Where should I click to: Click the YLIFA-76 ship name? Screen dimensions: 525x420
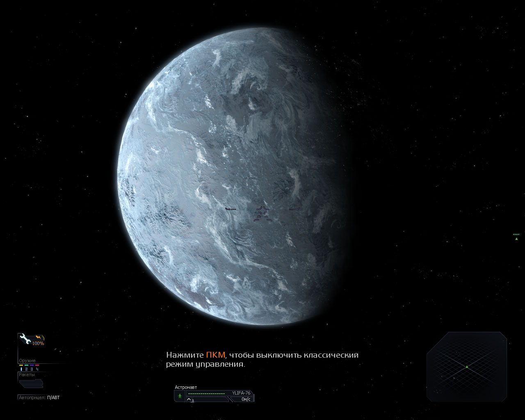coord(241,393)
